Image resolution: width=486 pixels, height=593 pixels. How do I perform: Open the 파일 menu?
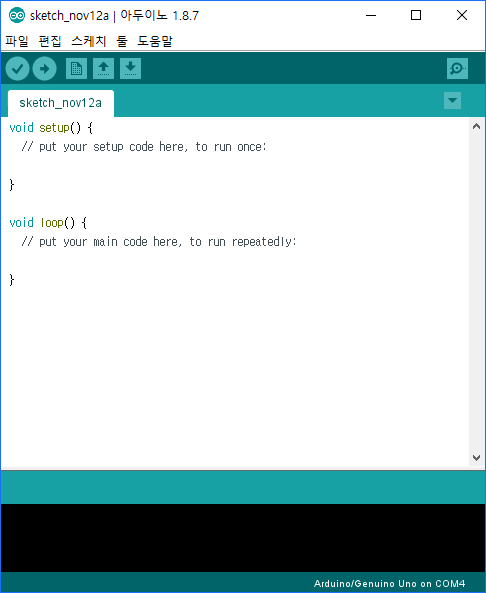pos(17,41)
